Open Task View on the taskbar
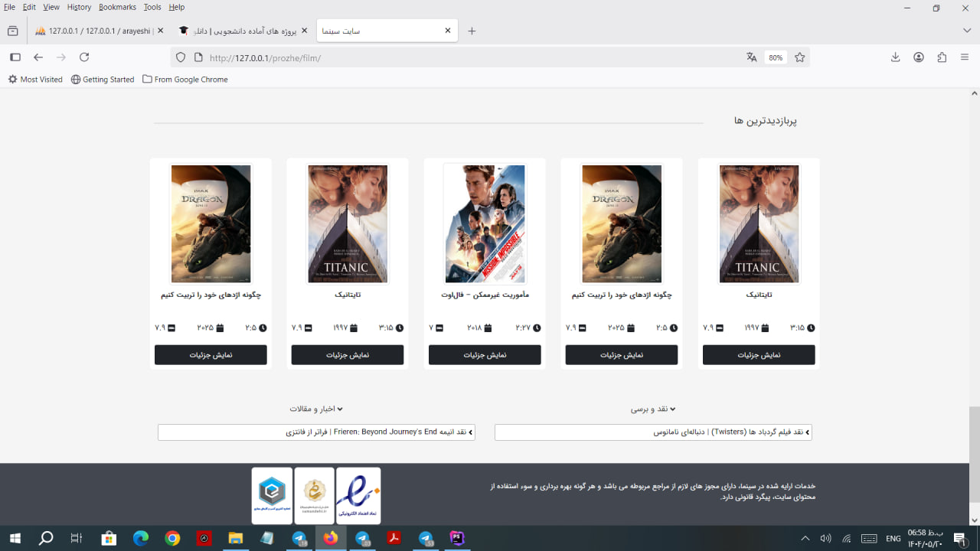980x551 pixels. point(77,539)
